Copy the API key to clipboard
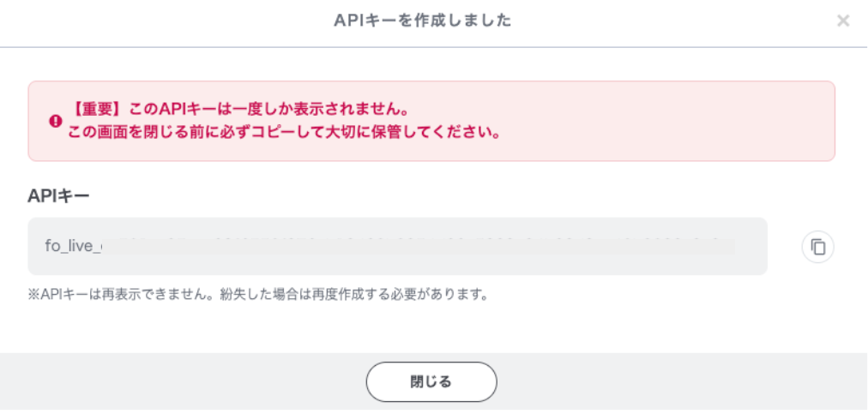868x414 pixels. click(x=817, y=247)
